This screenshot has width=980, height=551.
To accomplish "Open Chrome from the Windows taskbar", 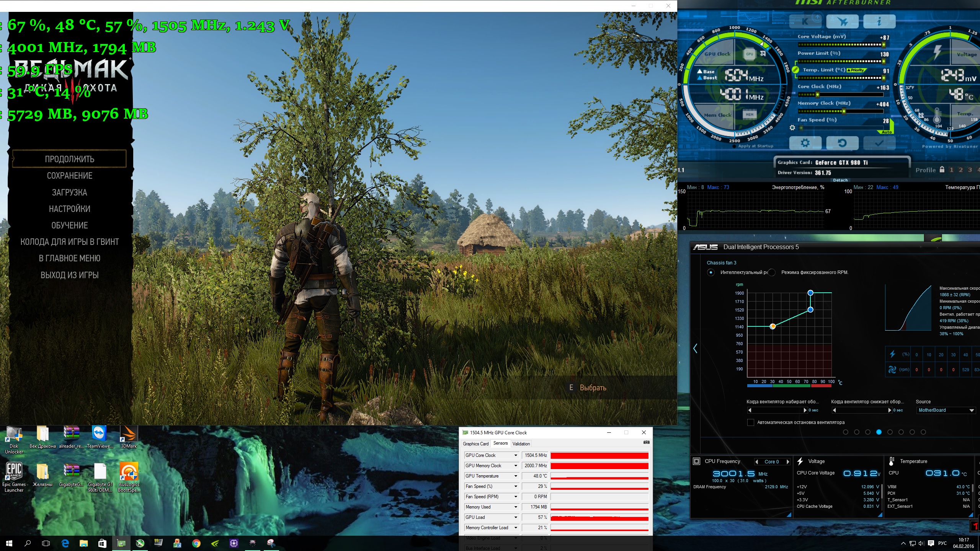I will [x=196, y=543].
